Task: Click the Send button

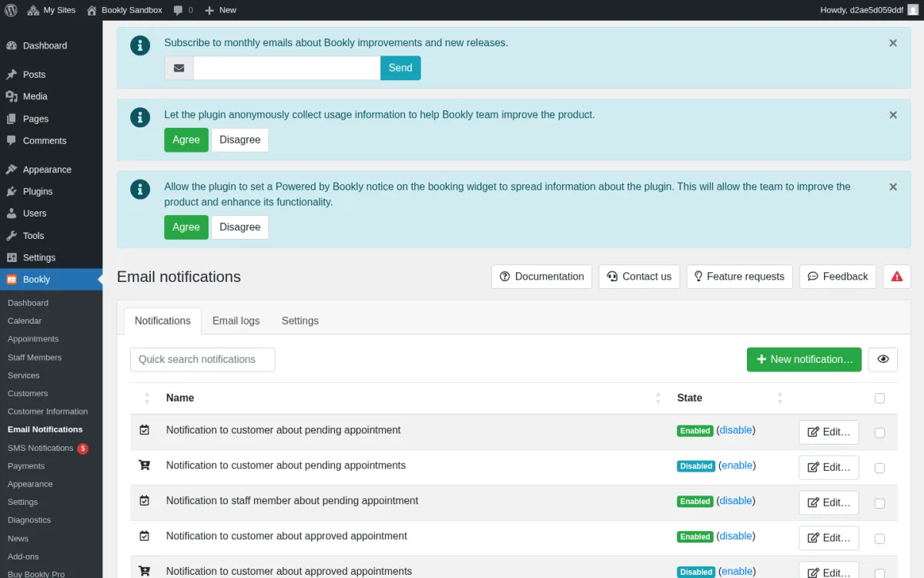Action: 400,68
